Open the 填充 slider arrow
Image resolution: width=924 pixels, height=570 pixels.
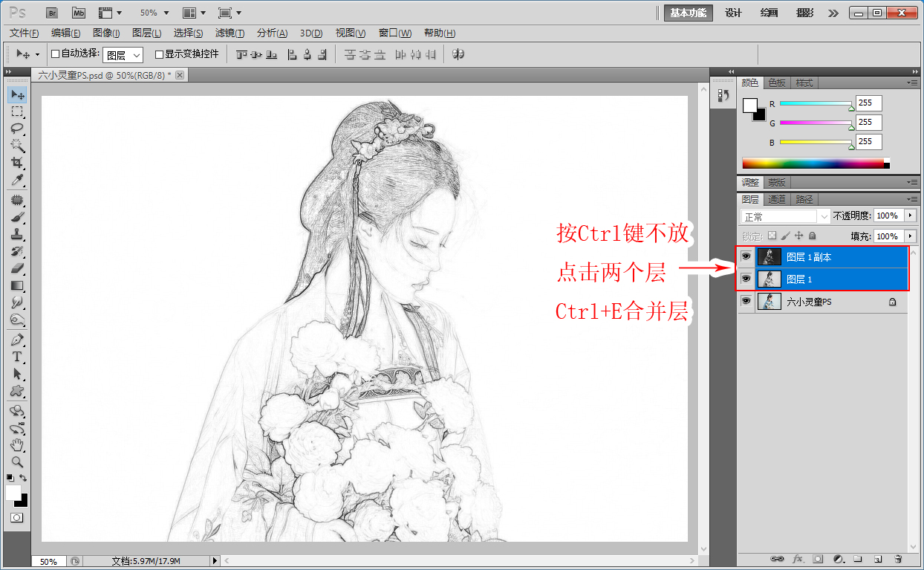pos(911,236)
